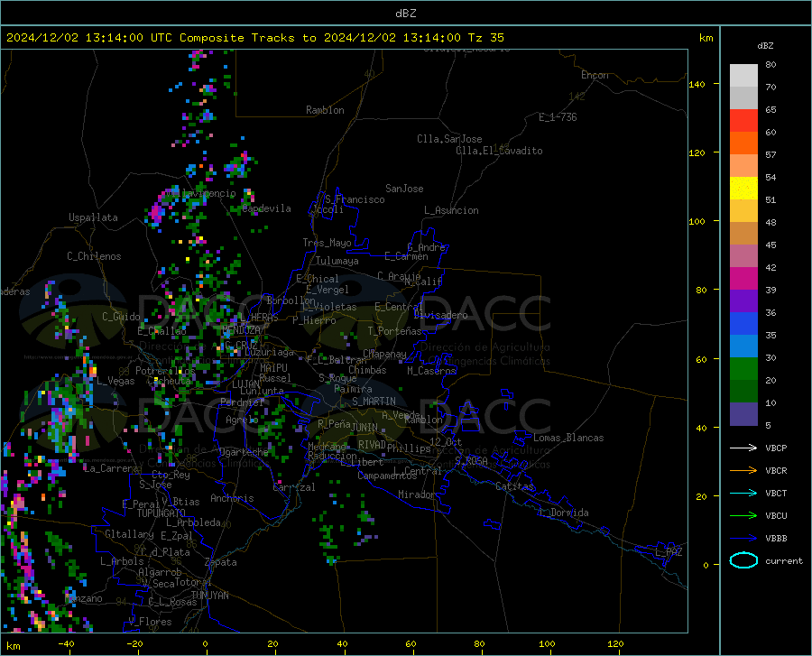Pick the magenta legend swatch below 42

click(743, 279)
